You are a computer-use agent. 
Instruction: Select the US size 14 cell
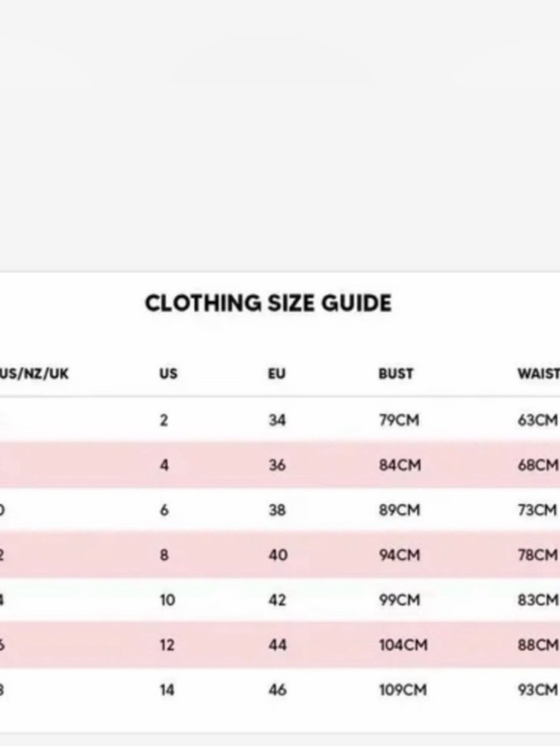click(167, 690)
